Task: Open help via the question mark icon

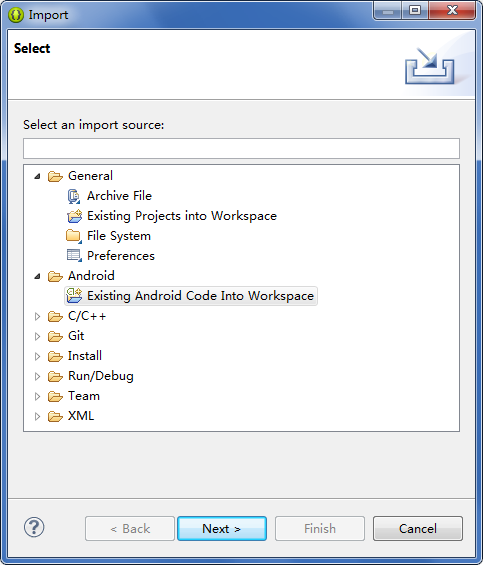Action: 34,528
